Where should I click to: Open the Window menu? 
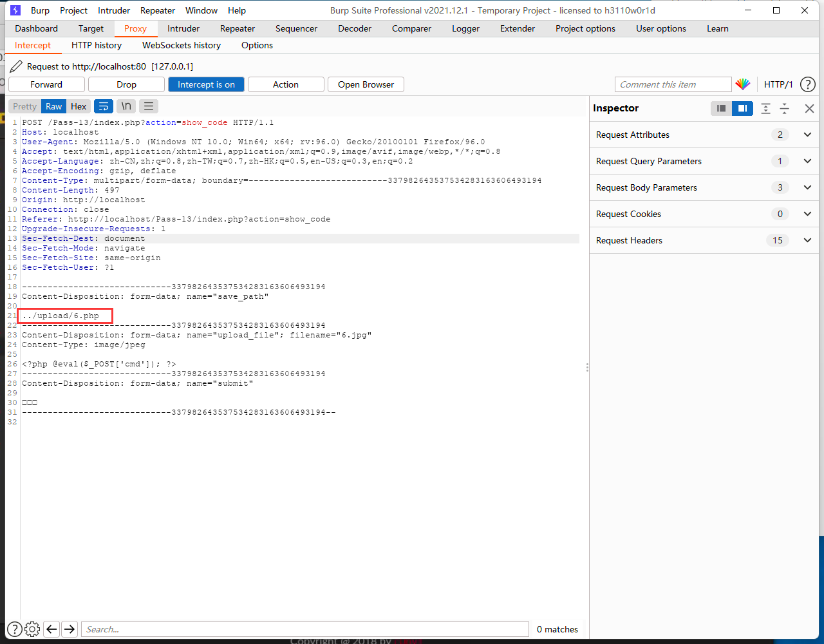pos(201,10)
